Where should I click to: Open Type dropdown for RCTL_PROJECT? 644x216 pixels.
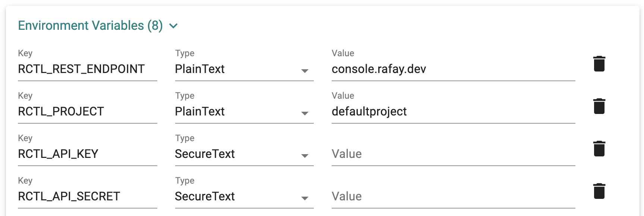pyautogui.click(x=244, y=112)
